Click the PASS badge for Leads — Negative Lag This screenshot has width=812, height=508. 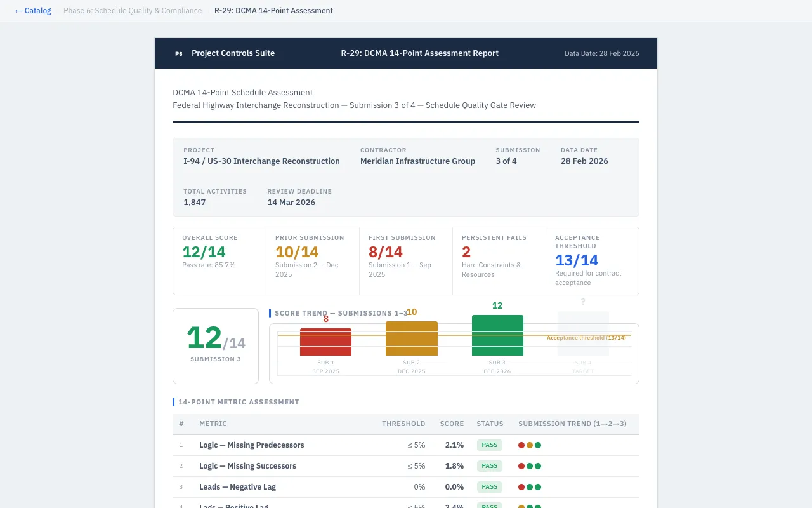point(489,486)
